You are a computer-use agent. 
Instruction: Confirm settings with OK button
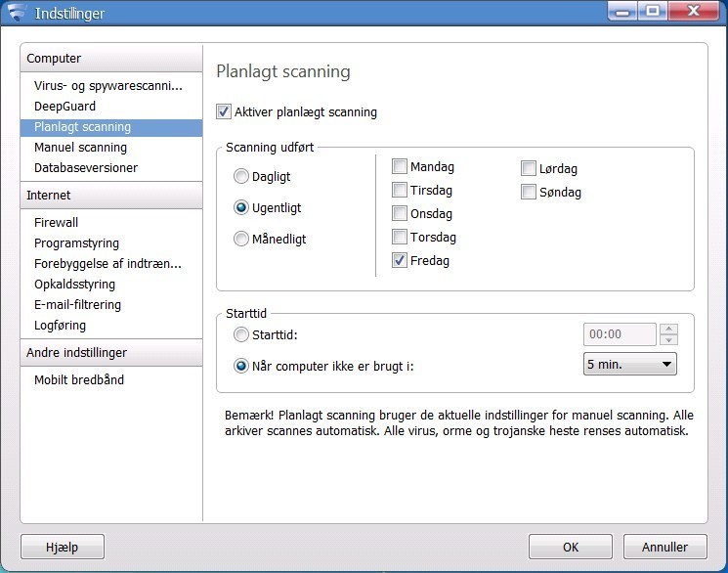click(571, 547)
